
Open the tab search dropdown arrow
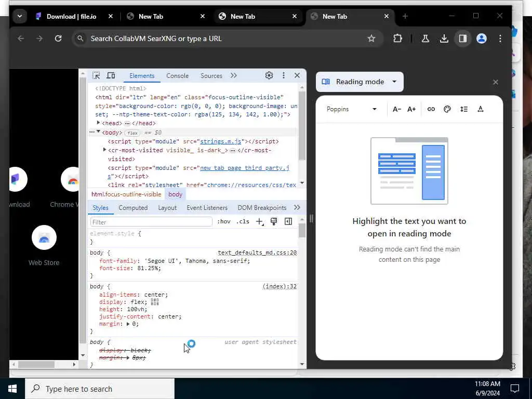point(20,16)
